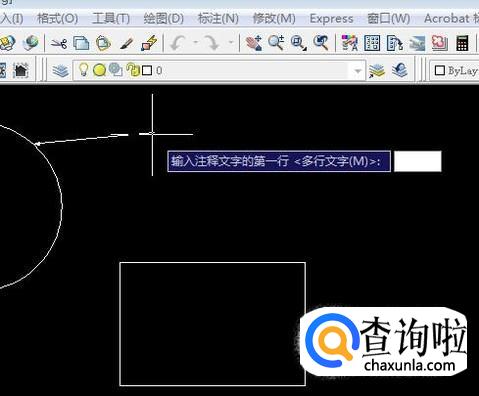Expand the layer list dropdown arrow
This screenshot has width=479, height=396.
pos(357,71)
